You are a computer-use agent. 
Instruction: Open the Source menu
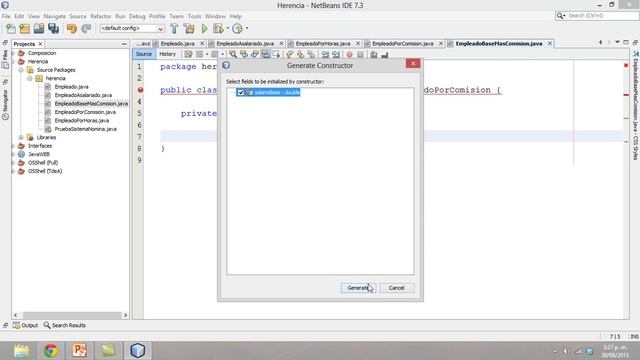(x=78, y=16)
